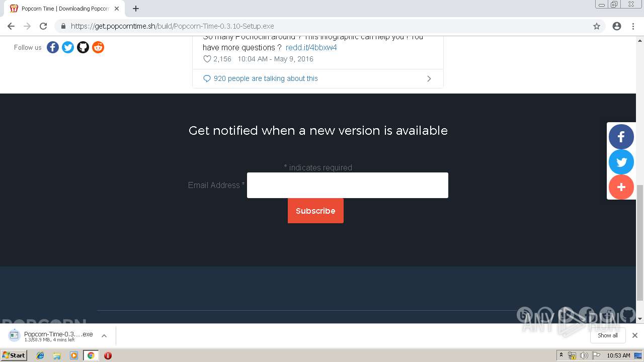
Task: Open the Reddit icon next to Follow us
Action: point(98,47)
